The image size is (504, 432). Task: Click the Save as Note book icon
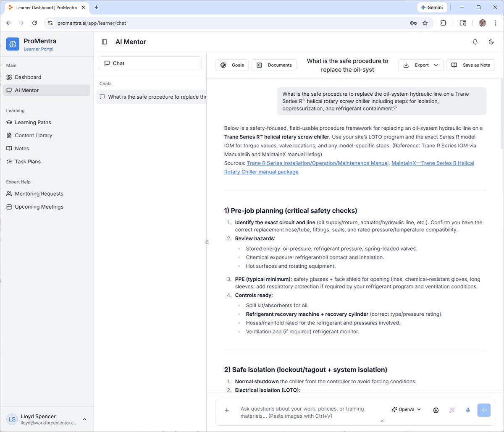(454, 65)
